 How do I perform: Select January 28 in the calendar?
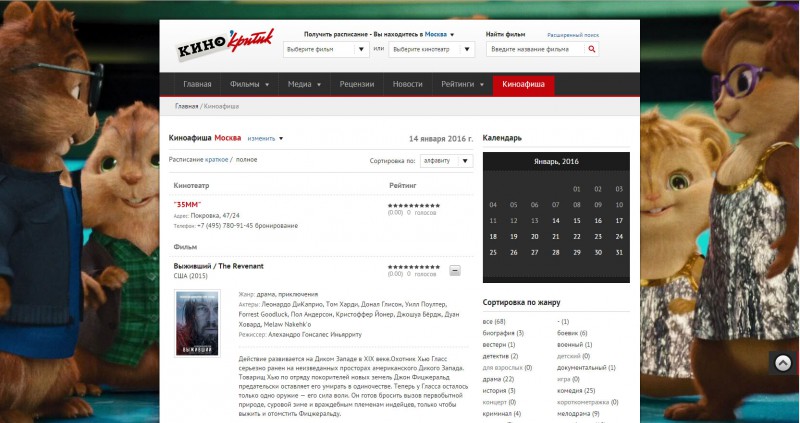[556, 253]
